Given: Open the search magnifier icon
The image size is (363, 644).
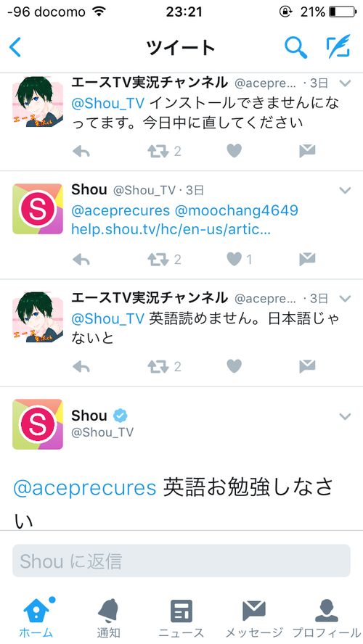Looking at the screenshot, I should (x=296, y=47).
